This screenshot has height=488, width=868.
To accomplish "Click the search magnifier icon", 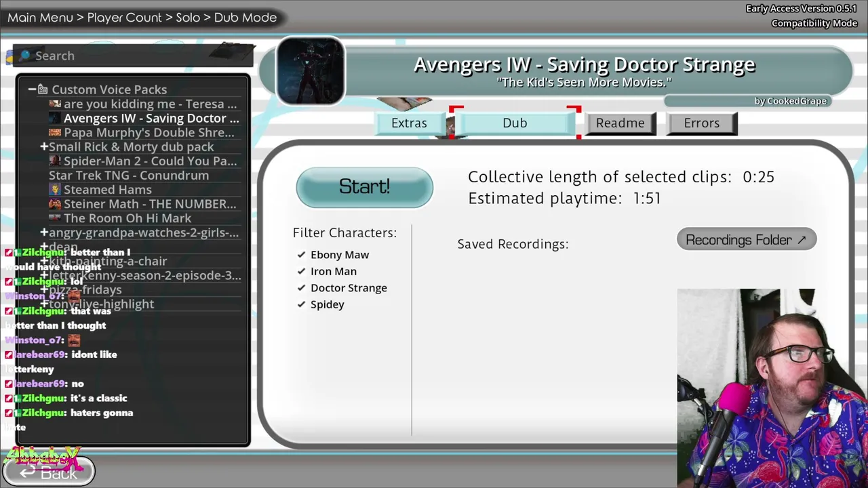I will pyautogui.click(x=25, y=56).
